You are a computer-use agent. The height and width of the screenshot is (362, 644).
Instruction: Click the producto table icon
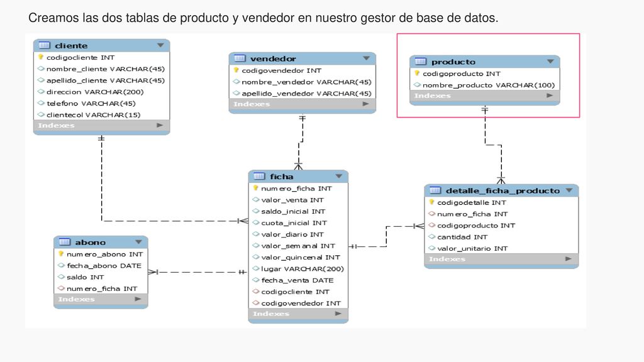click(421, 62)
